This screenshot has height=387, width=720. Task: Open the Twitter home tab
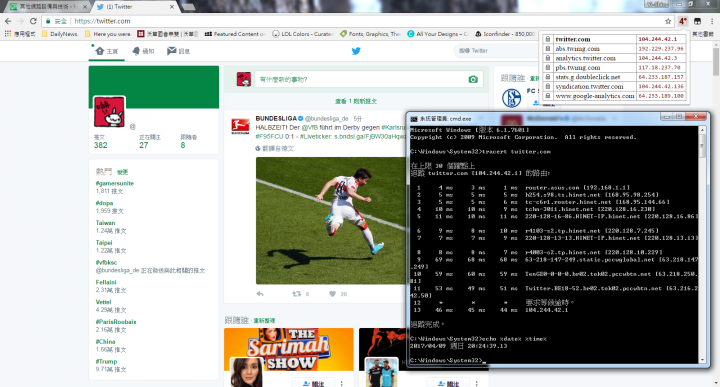[107, 51]
